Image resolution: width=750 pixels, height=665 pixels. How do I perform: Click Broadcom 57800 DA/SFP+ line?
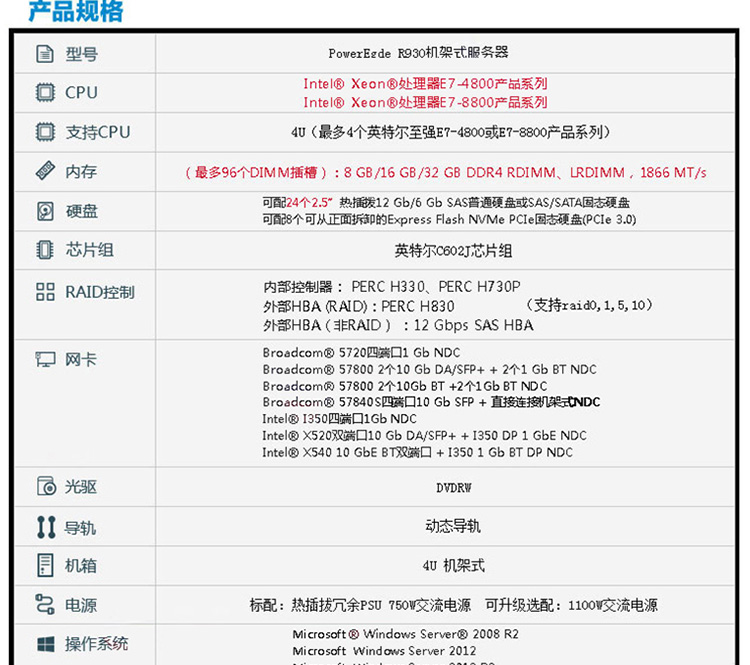tap(430, 369)
